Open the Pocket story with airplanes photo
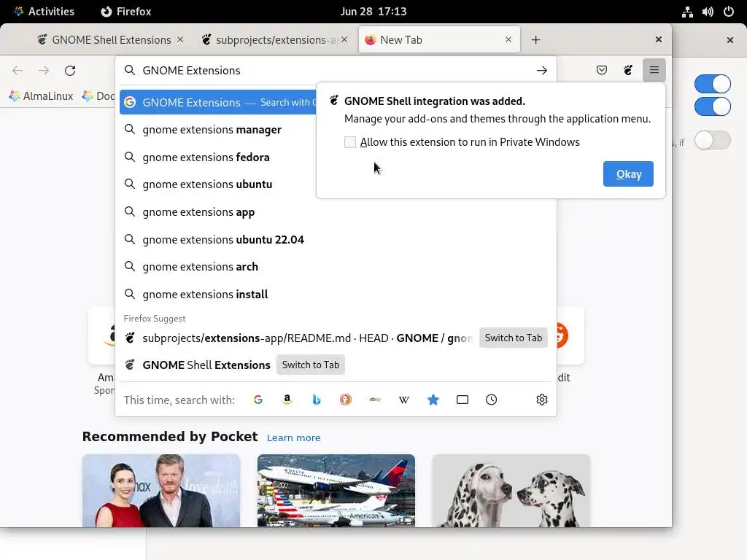Screen dimensions: 747x560 point(336,491)
